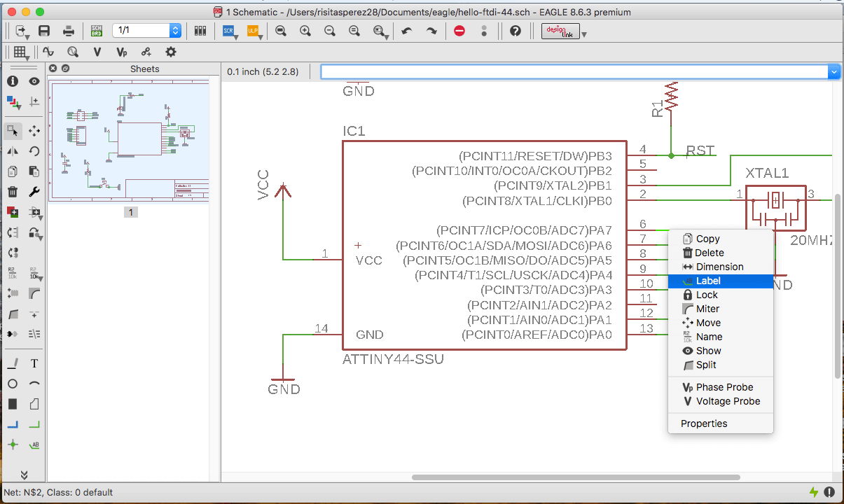
Task: Activate the Group selection tool
Action: (x=13, y=131)
